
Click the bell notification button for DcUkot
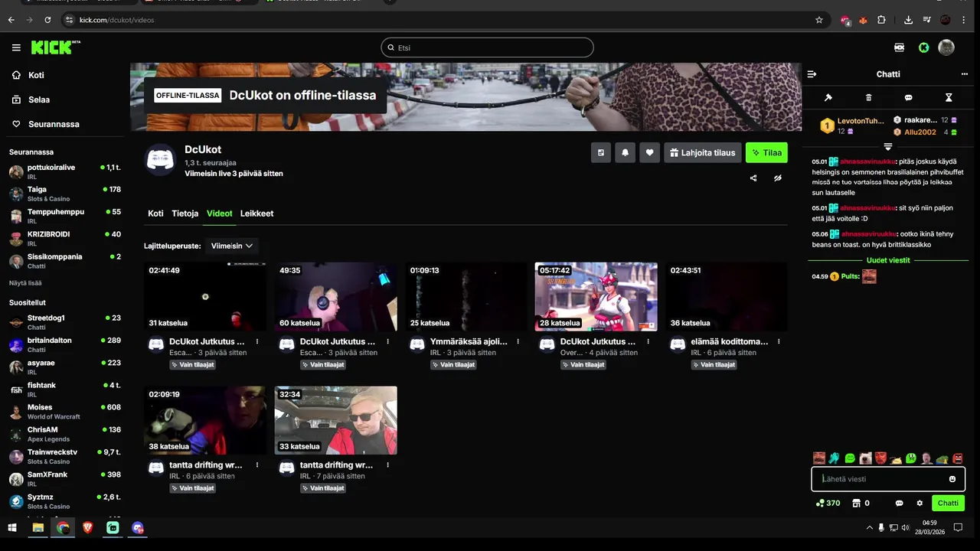pos(625,152)
